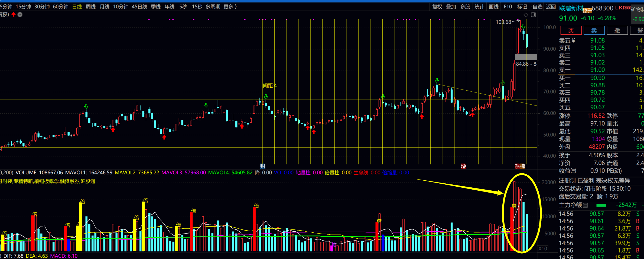Toggle the side panel layout icon

(x=533, y=15)
